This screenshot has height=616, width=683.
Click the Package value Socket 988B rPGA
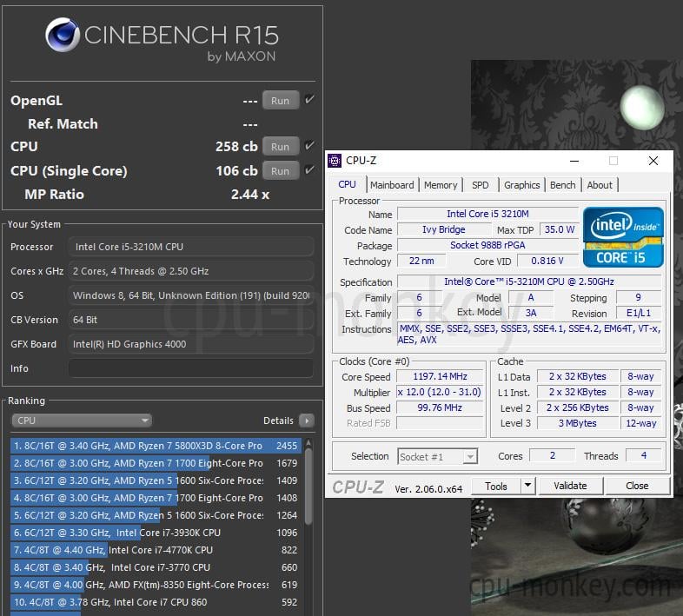[x=487, y=245]
